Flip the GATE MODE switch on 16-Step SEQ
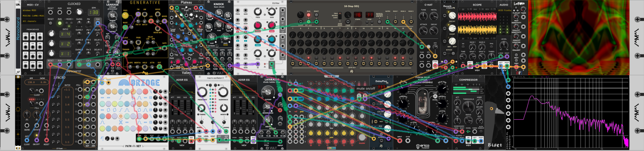The width and height of the screenshot is (644, 151). (340, 16)
